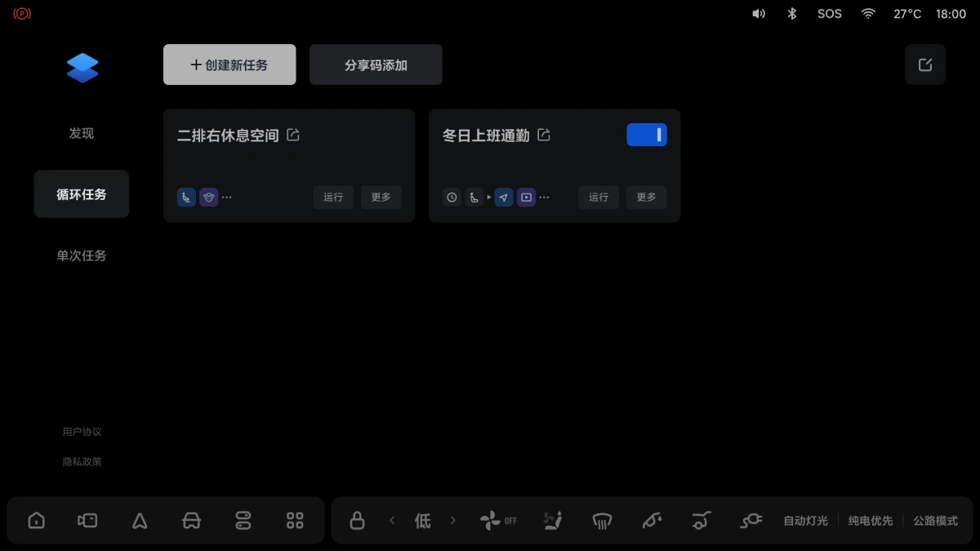The image size is (980, 551).
Task: Click the 27°C temperature reading
Action: (x=907, y=14)
